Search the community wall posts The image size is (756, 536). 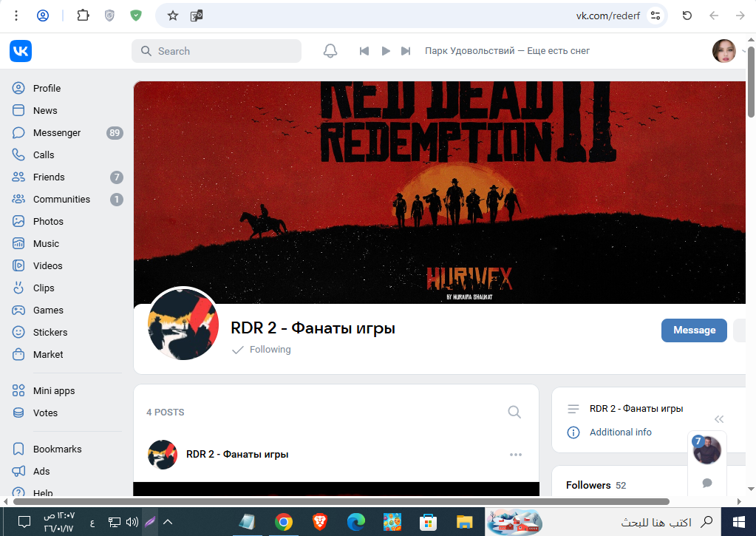click(x=514, y=412)
